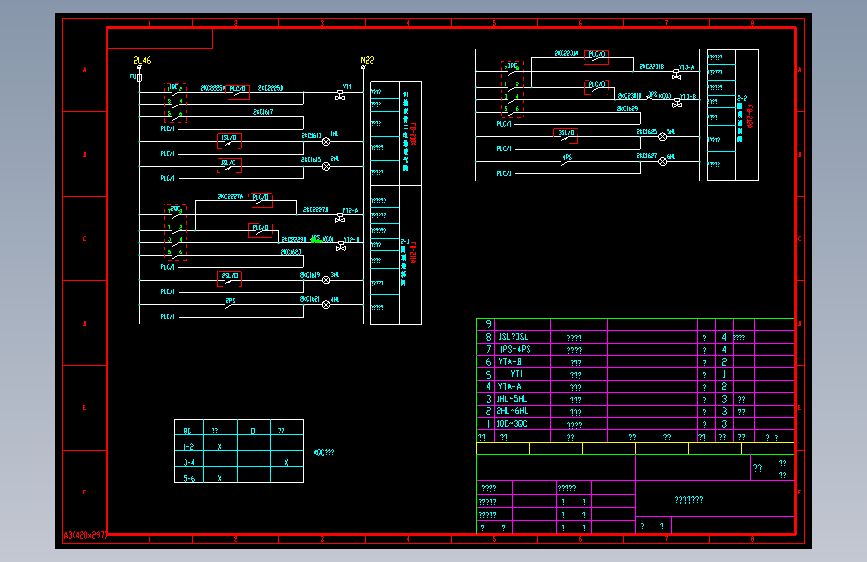
Task: Click the 1QC dashed selector switch block
Action: tap(175, 103)
